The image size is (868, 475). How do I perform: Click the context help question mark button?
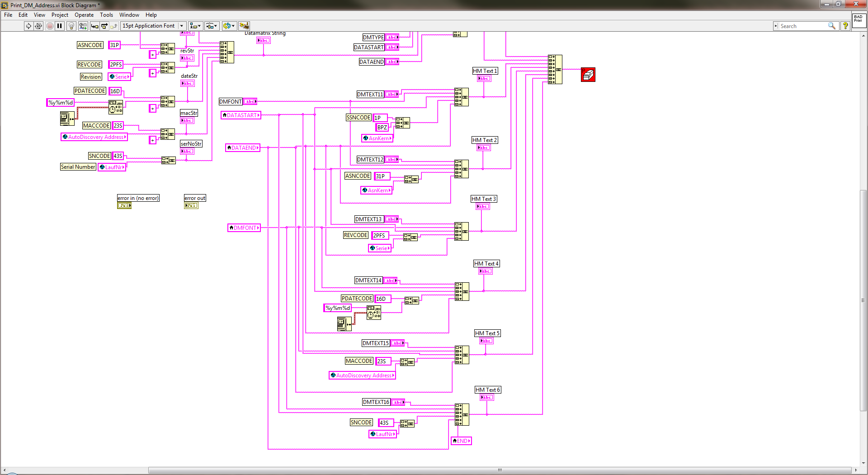click(x=845, y=26)
